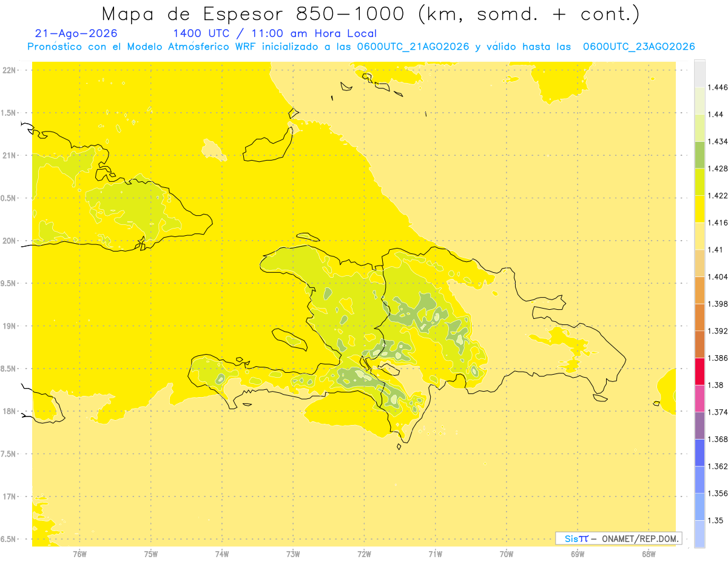728x562 pixels.
Task: Select the 70W longitude axis label
Action: click(507, 554)
